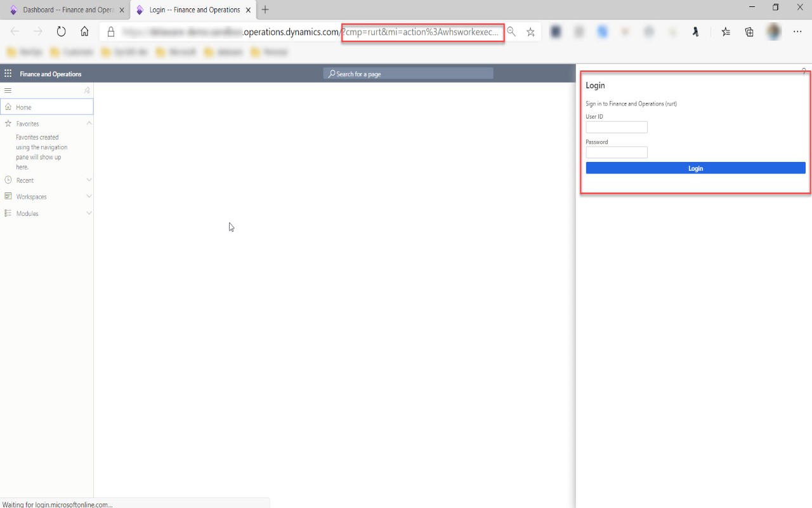
Task: Click the Favorites star icon in sidebar
Action: [8, 123]
